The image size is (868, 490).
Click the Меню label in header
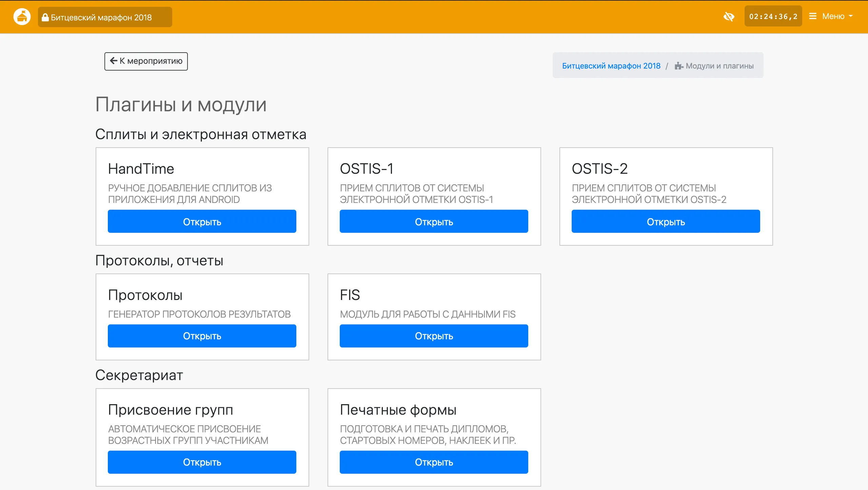pos(833,16)
